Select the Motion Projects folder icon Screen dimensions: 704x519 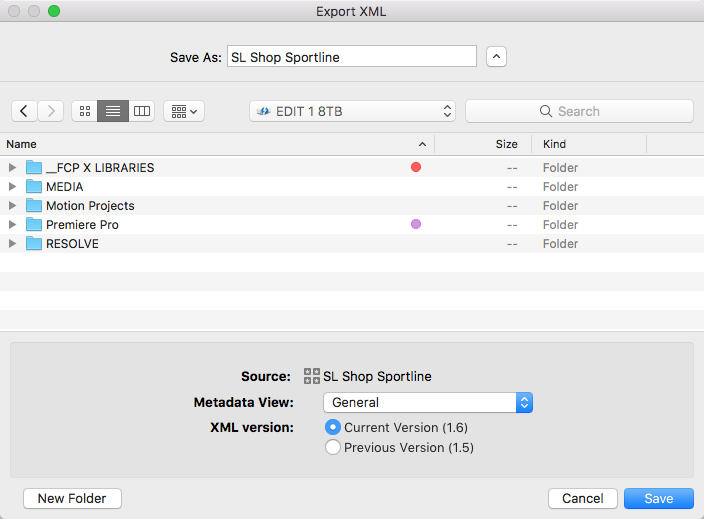pos(34,206)
